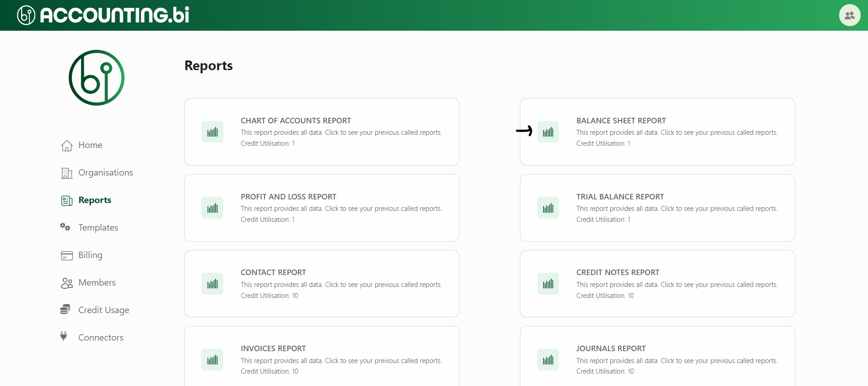View Credit Usage page

click(x=104, y=310)
